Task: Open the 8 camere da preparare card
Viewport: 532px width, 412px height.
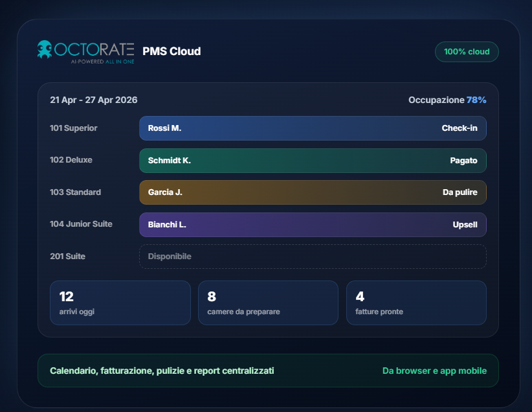Action: click(x=268, y=303)
